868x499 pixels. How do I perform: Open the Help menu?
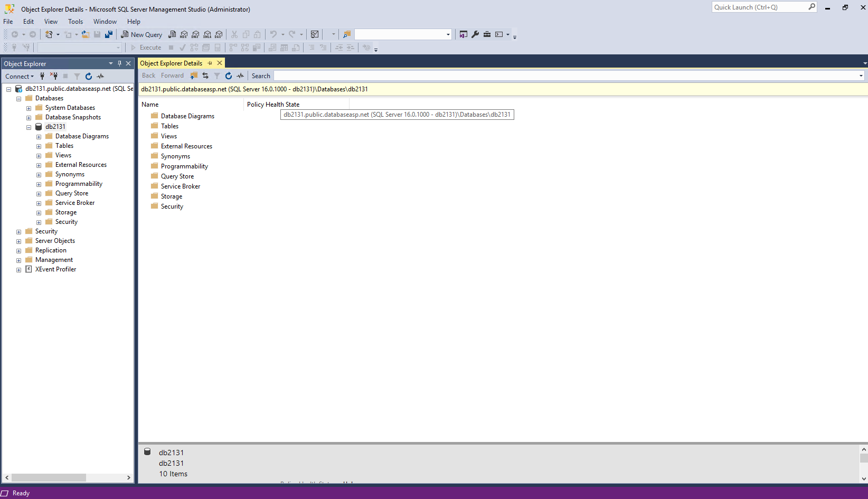click(x=134, y=22)
